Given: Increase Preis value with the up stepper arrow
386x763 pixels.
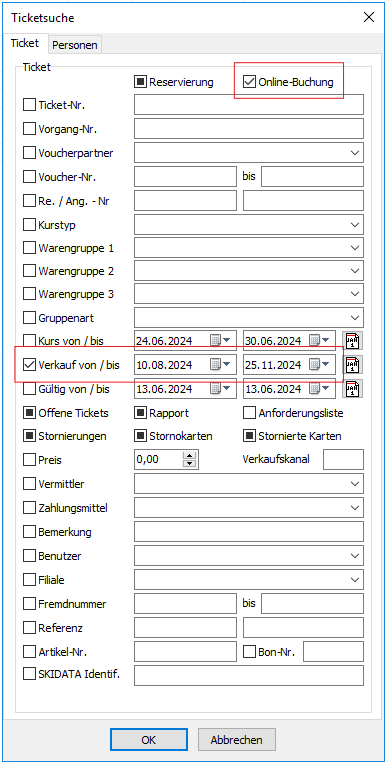Looking at the screenshot, I should pyautogui.click(x=191, y=455).
